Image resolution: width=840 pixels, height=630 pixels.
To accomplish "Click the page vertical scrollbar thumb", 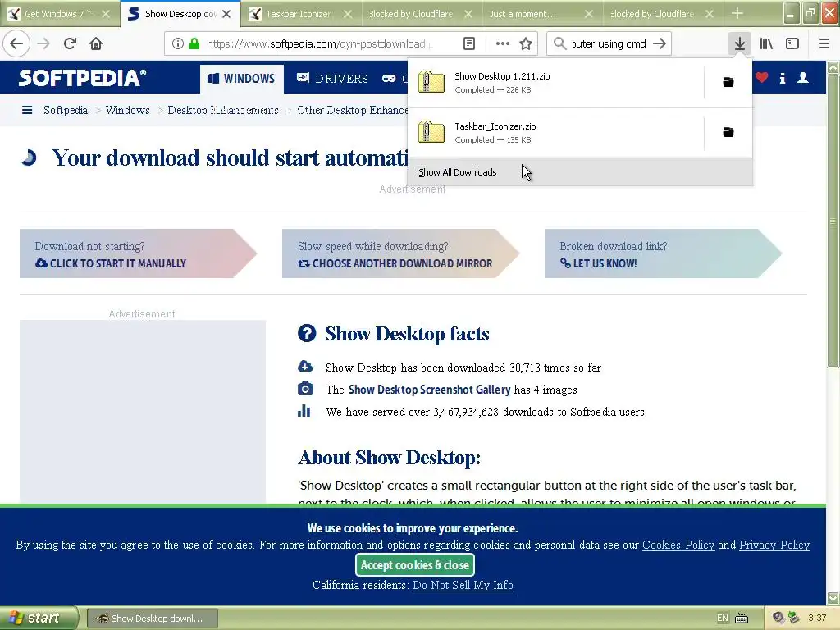I will [832, 221].
